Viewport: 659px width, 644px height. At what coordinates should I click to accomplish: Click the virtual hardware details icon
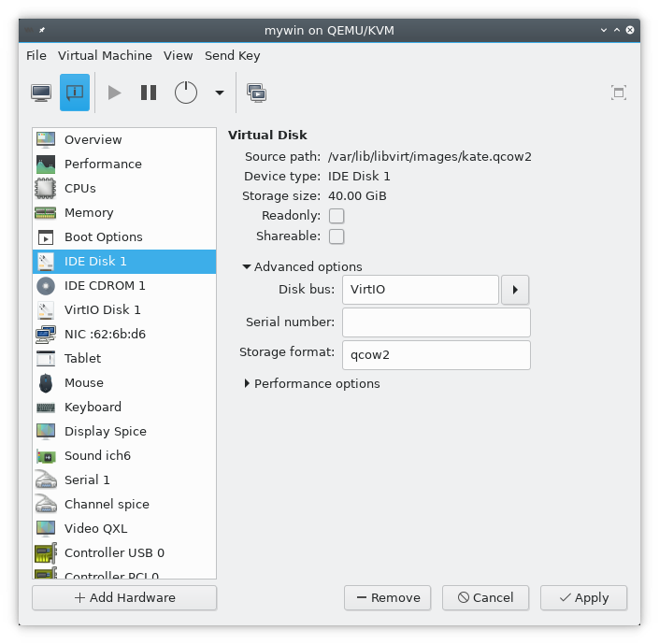pos(75,93)
